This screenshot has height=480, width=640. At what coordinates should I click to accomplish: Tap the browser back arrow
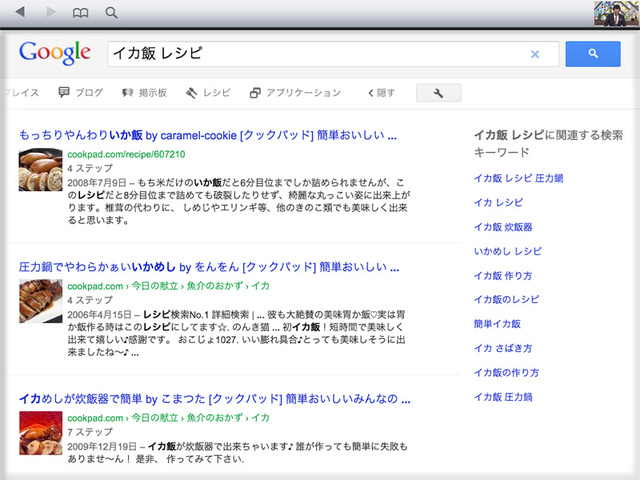tap(22, 13)
